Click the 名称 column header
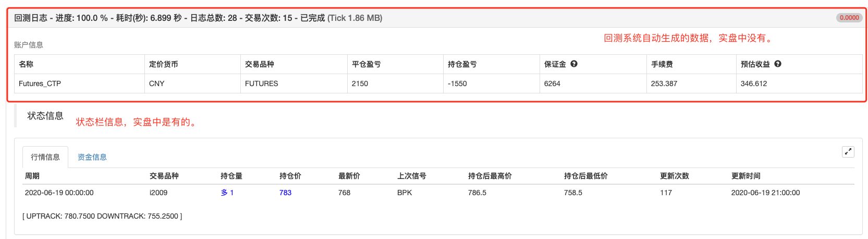Screen dimensions: 868x239 click(x=26, y=64)
